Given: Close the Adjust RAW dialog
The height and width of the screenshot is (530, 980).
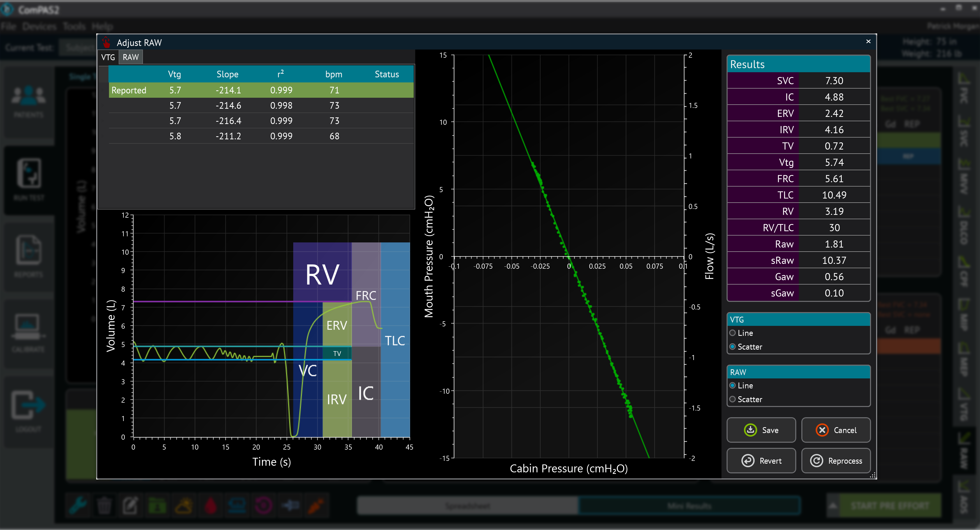Looking at the screenshot, I should pyautogui.click(x=868, y=42).
